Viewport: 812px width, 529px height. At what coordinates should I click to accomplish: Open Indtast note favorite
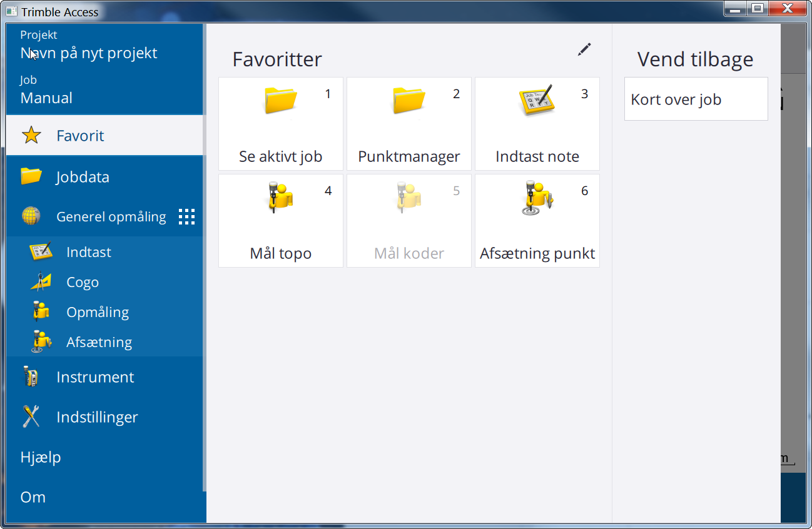[537, 124]
